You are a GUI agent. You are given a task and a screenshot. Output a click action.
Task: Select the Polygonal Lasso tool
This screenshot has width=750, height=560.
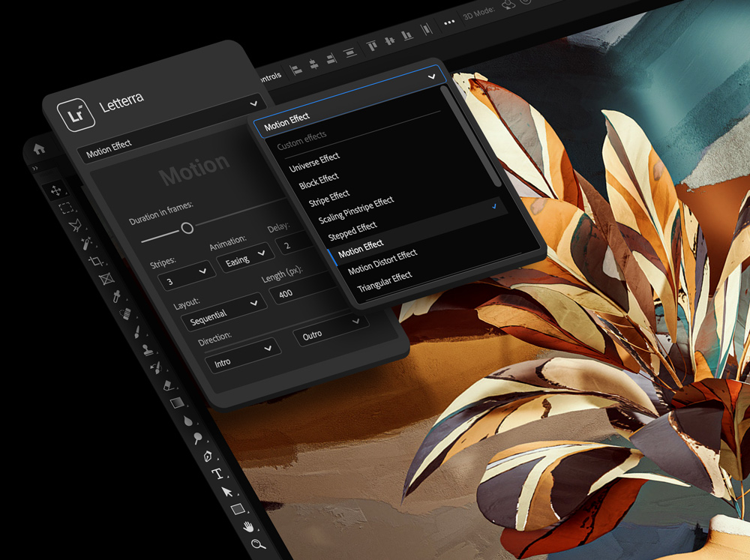75,225
